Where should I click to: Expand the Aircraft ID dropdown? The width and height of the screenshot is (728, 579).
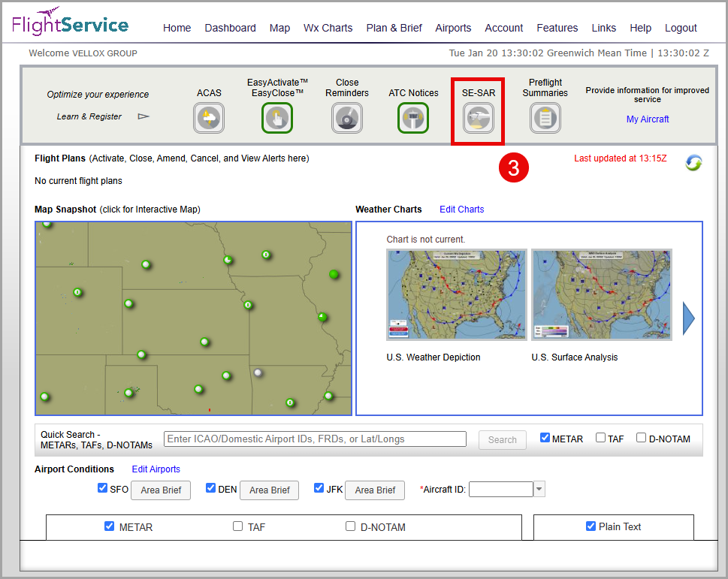click(539, 490)
